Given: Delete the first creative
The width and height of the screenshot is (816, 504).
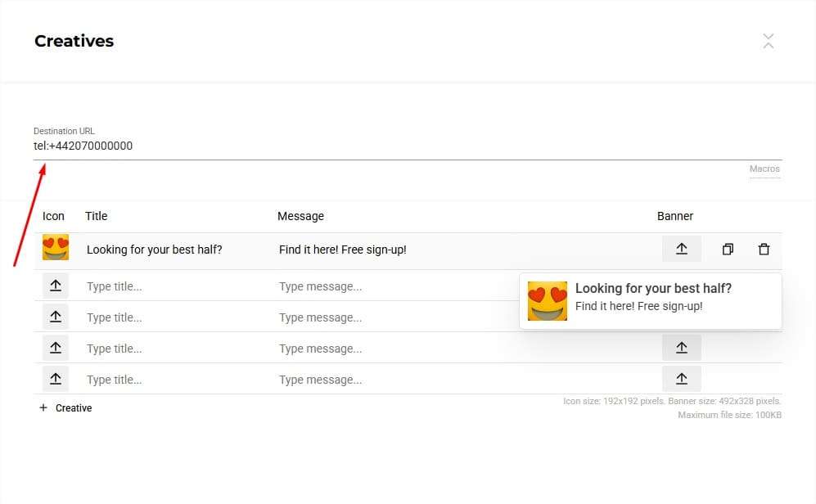Looking at the screenshot, I should click(764, 250).
